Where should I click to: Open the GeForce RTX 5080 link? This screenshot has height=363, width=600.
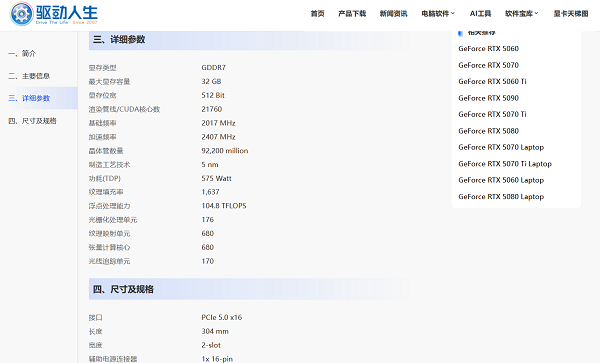click(489, 131)
